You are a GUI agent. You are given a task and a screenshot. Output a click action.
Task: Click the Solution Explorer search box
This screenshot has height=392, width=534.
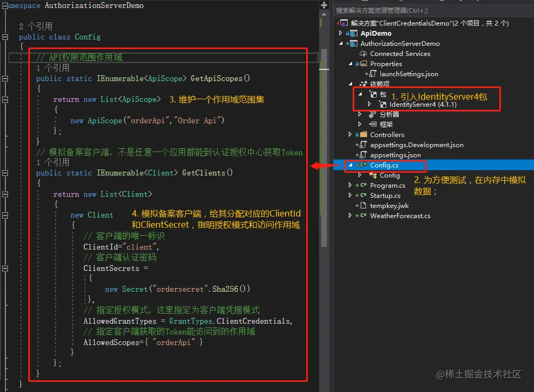coord(433,10)
